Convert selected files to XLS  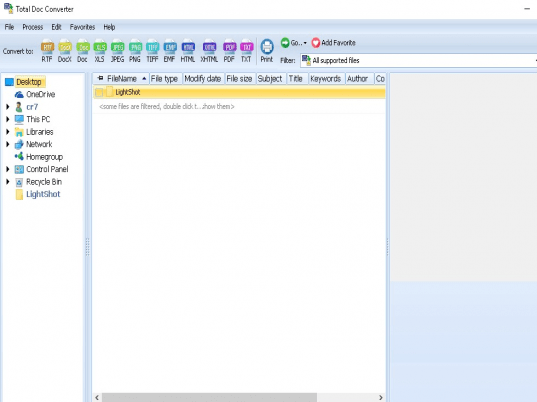[100, 51]
